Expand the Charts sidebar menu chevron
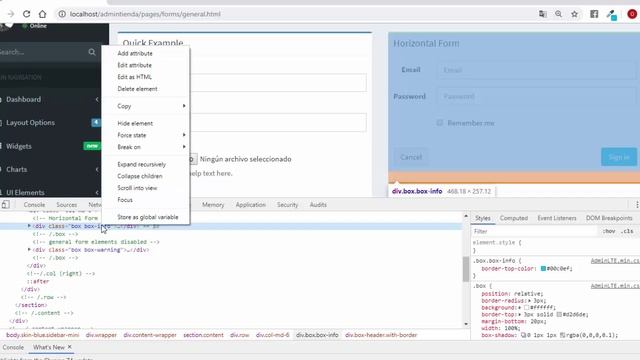640x360 pixels. pyautogui.click(x=97, y=169)
